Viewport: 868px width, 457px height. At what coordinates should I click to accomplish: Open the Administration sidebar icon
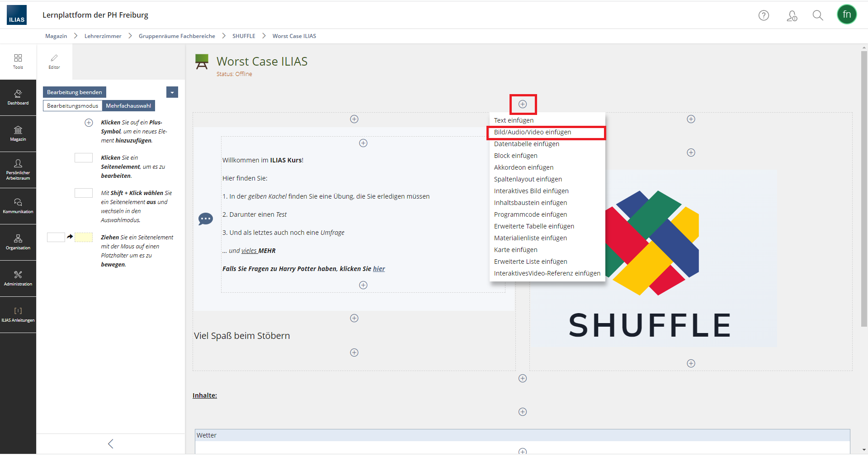[18, 278]
